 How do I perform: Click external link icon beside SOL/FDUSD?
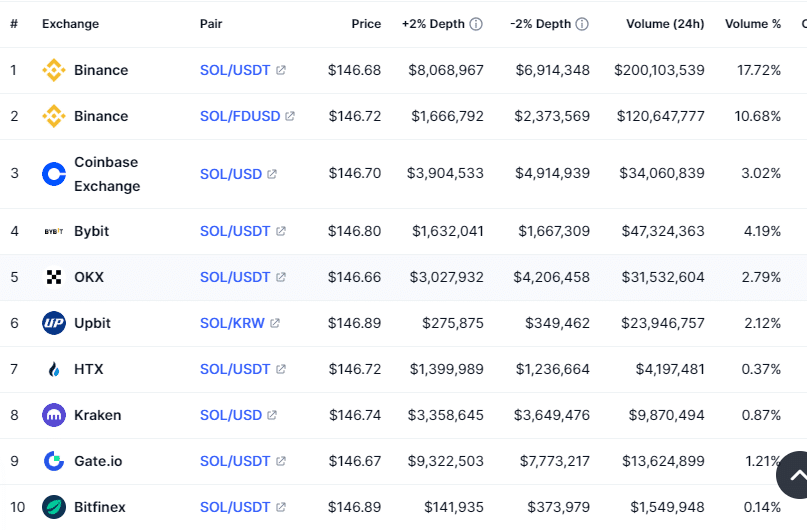[x=290, y=116]
